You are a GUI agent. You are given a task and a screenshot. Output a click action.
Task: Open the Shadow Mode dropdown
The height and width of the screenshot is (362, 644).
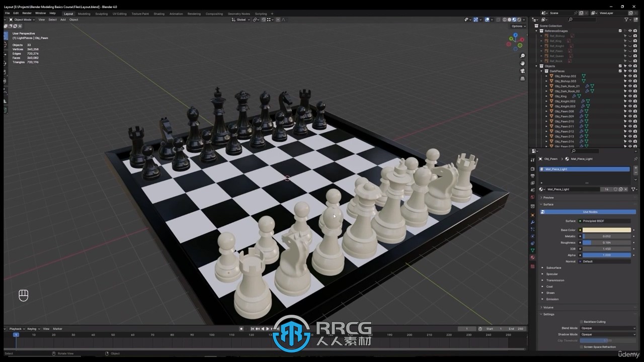[x=608, y=334]
